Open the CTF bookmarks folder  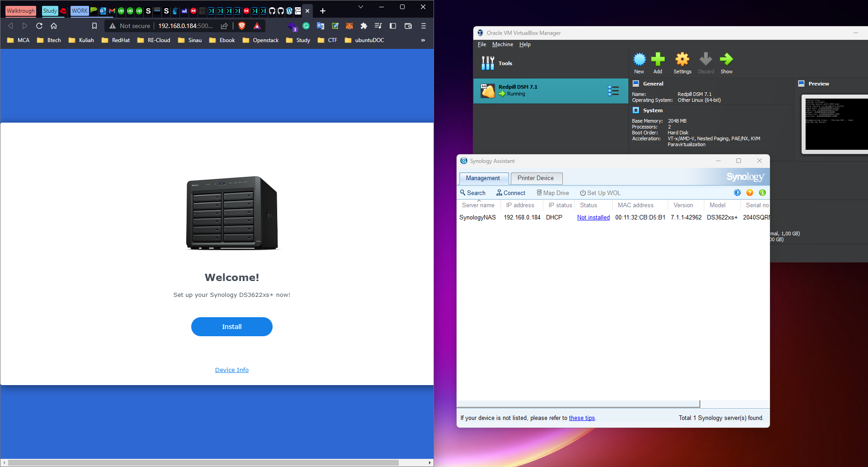tap(328, 40)
